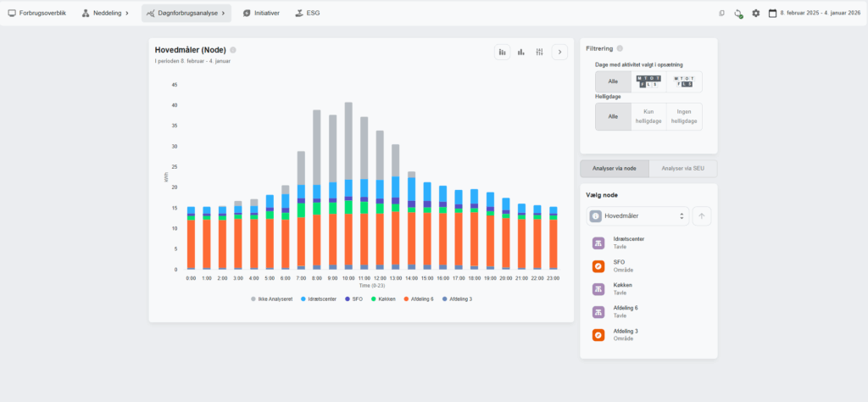Click info icon next to Filtrering
The image size is (868, 402).
click(x=620, y=48)
